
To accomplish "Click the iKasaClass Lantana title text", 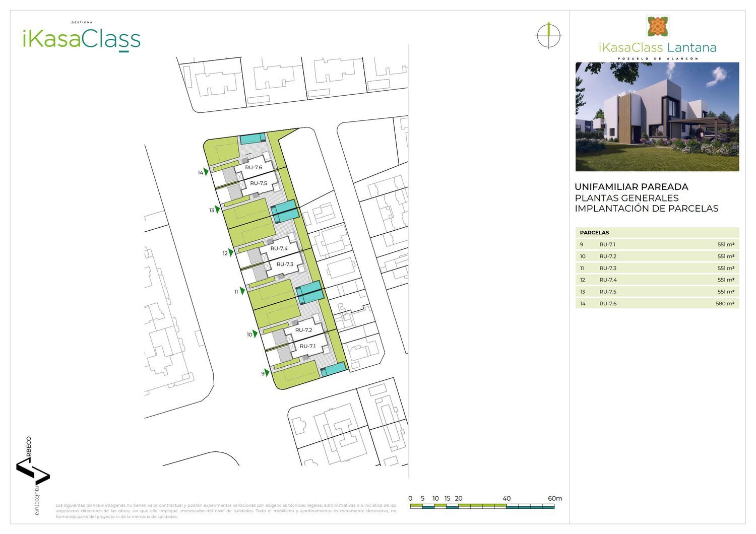I will [x=657, y=48].
